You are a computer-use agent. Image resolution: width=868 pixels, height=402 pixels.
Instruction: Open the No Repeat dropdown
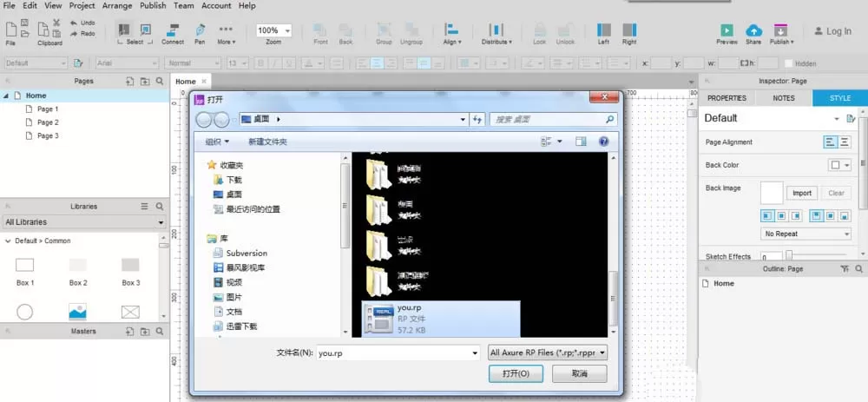click(x=806, y=234)
